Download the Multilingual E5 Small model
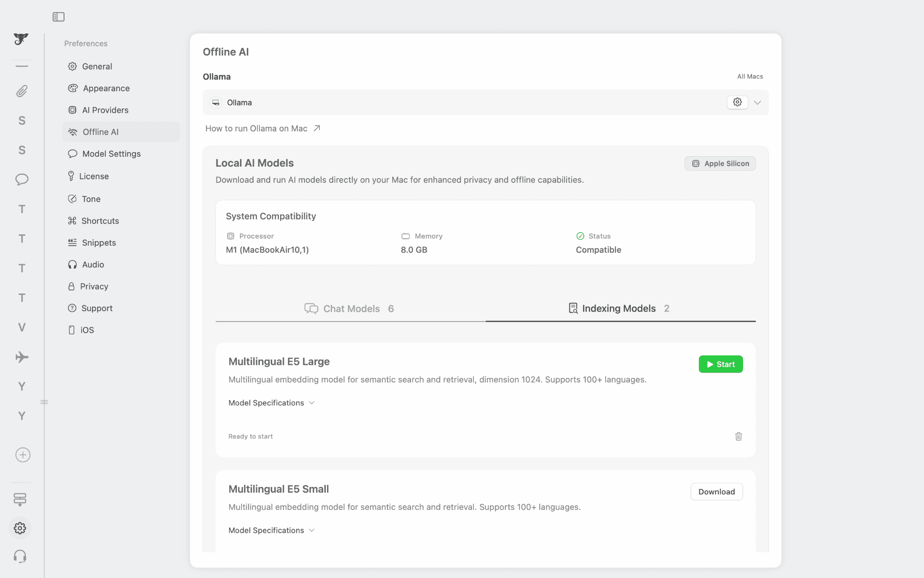The height and width of the screenshot is (578, 924). click(x=716, y=491)
